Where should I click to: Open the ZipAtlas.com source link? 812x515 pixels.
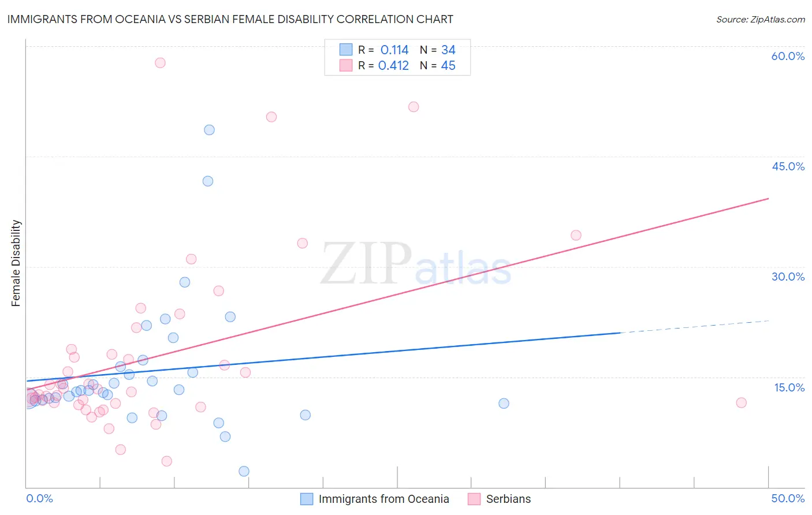tap(761, 19)
